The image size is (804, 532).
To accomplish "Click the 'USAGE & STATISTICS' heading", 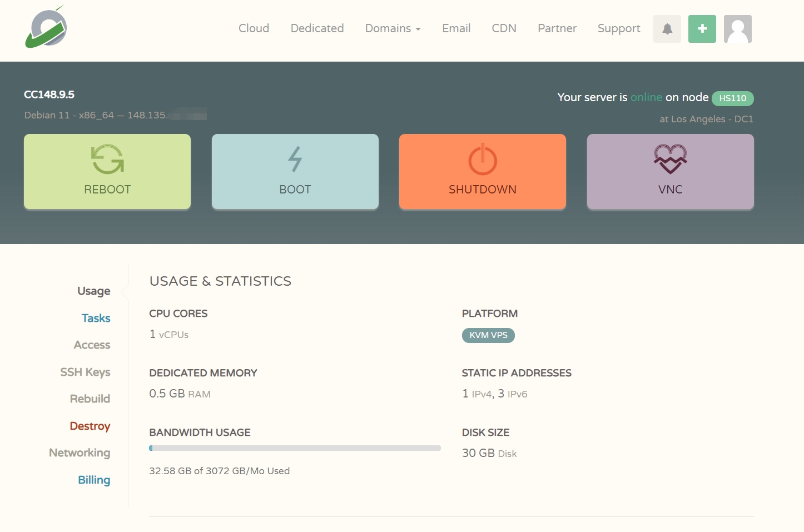I will 220,281.
